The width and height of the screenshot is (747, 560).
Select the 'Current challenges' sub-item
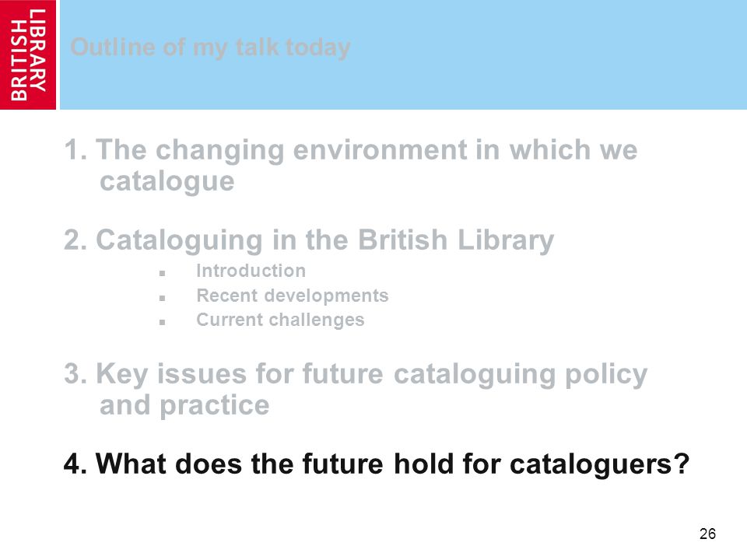(x=280, y=320)
